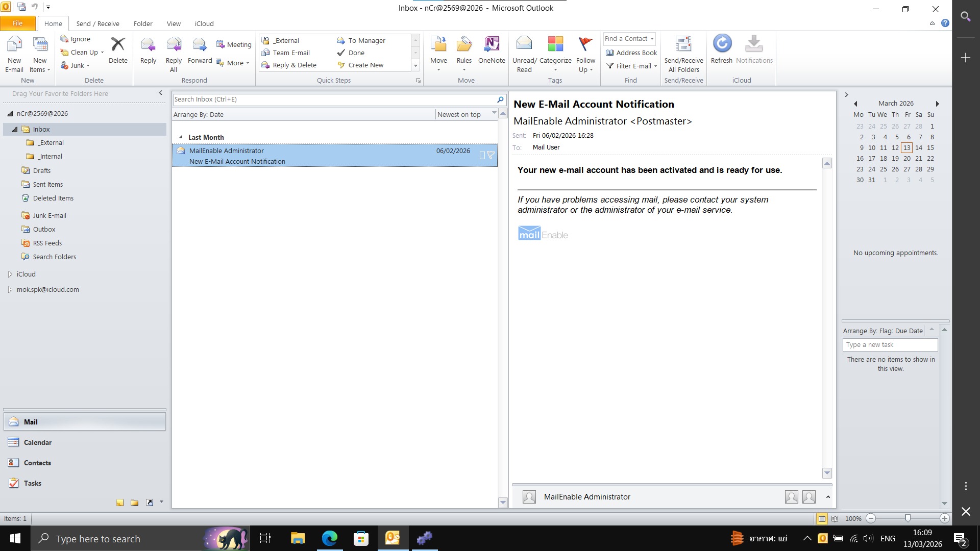The height and width of the screenshot is (551, 980).
Task: Click Newest on top sort header
Action: [x=459, y=114]
